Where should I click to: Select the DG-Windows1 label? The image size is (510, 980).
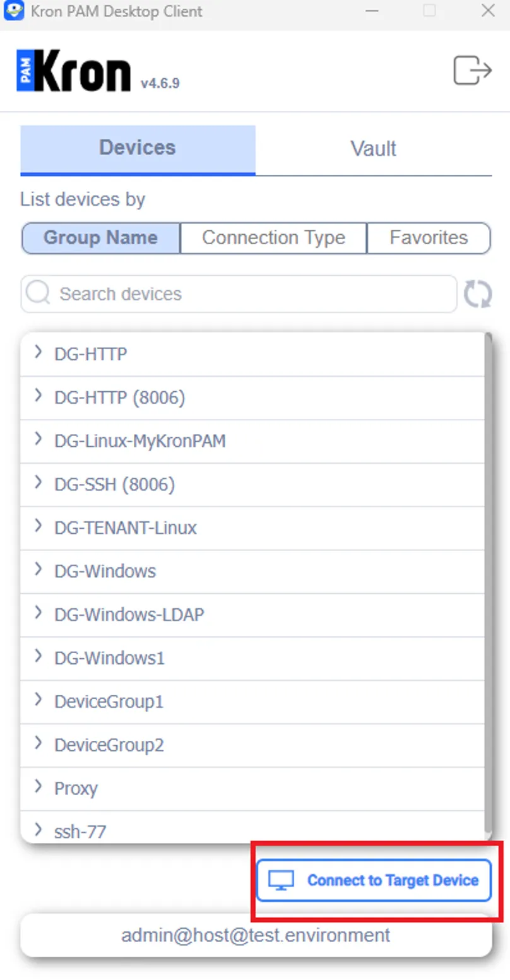click(110, 658)
